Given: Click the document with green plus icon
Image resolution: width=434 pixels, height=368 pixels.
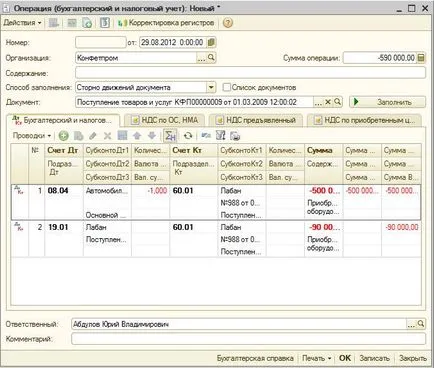Looking at the screenshot, I should tap(87, 23).
